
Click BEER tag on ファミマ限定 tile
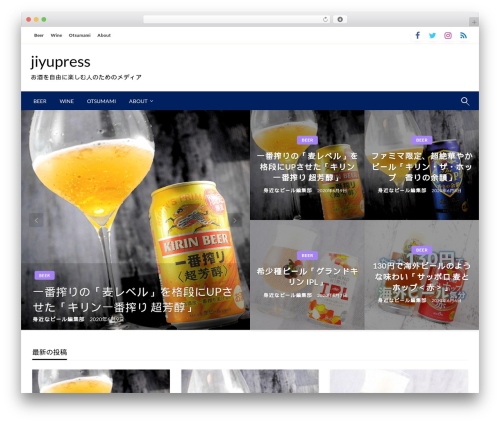(x=422, y=140)
